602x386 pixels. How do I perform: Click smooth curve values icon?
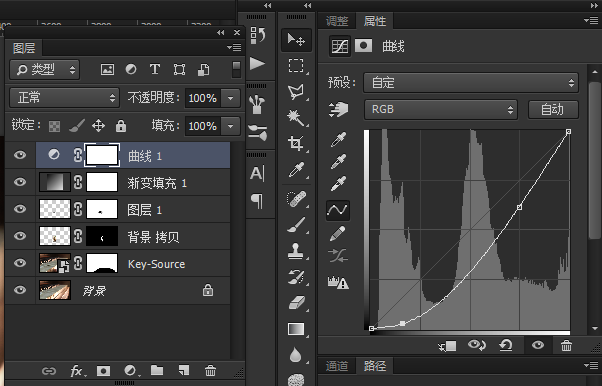click(338, 256)
